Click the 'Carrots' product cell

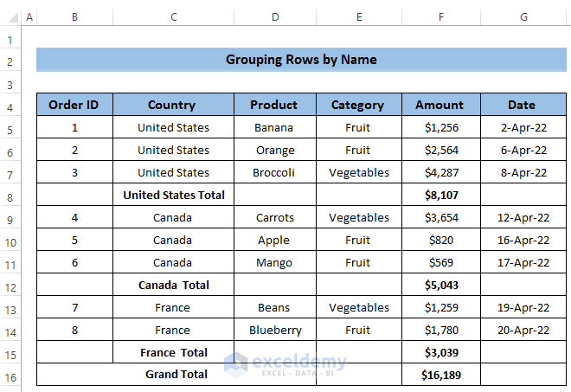coord(274,217)
